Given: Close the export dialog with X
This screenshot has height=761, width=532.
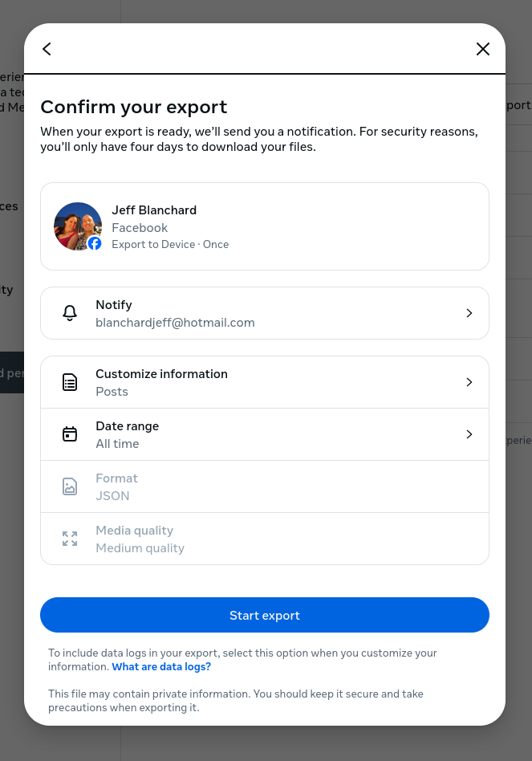Looking at the screenshot, I should 482,49.
